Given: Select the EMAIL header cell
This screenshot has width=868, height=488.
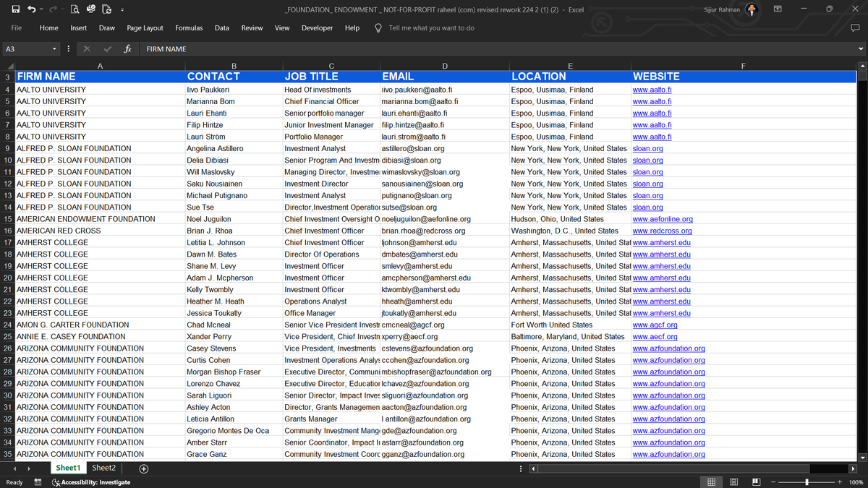Looking at the screenshot, I should point(444,77).
